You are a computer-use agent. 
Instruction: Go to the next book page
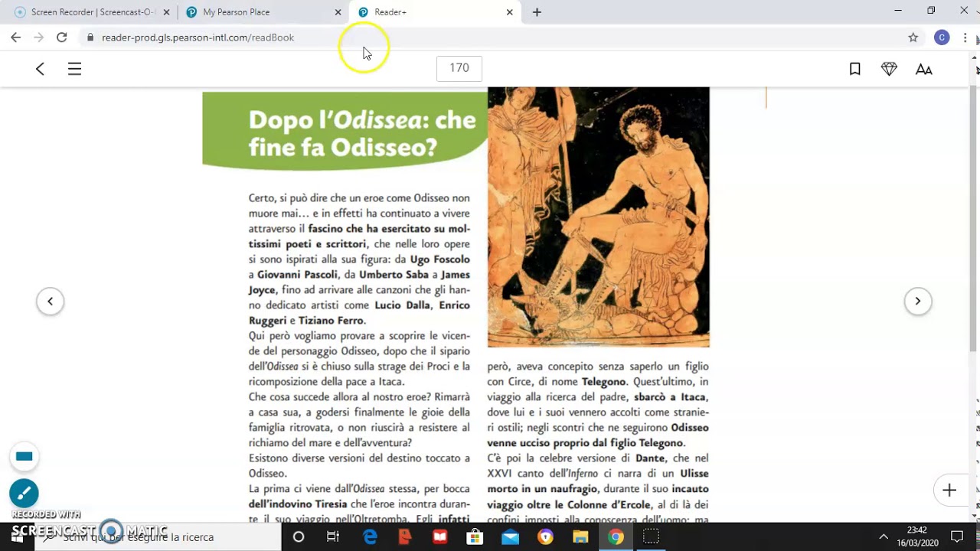coord(918,301)
